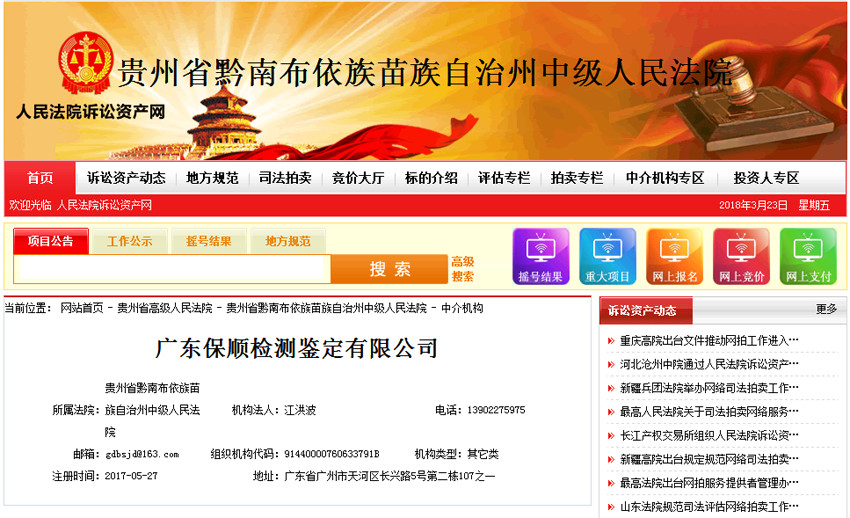The width and height of the screenshot is (850, 518).
Task: Click the 贵州省高级人民法院 breadcrumb link
Action: 164,308
